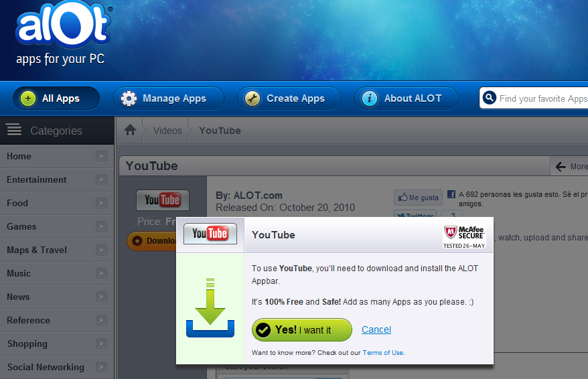The image size is (588, 379).
Task: Expand the Games category arrow
Action: click(x=101, y=227)
